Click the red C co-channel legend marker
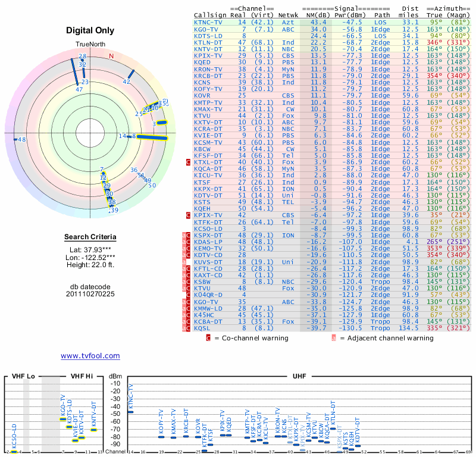 (208, 338)
